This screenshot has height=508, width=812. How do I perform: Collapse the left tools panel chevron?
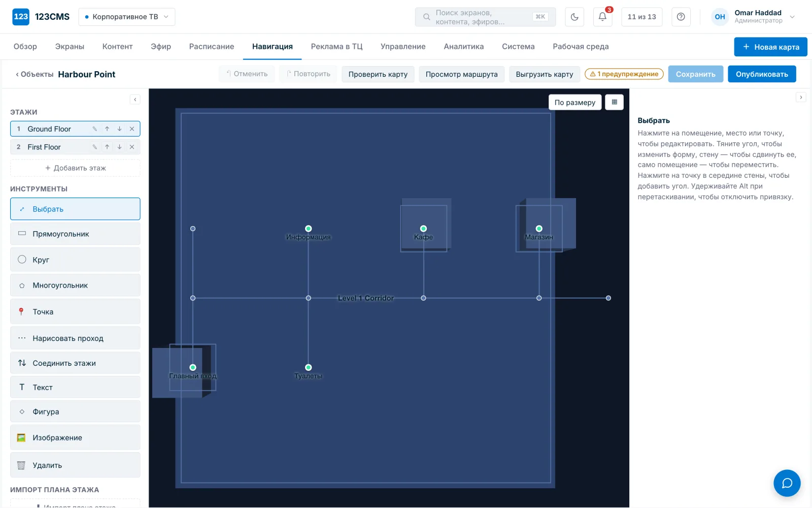click(135, 100)
